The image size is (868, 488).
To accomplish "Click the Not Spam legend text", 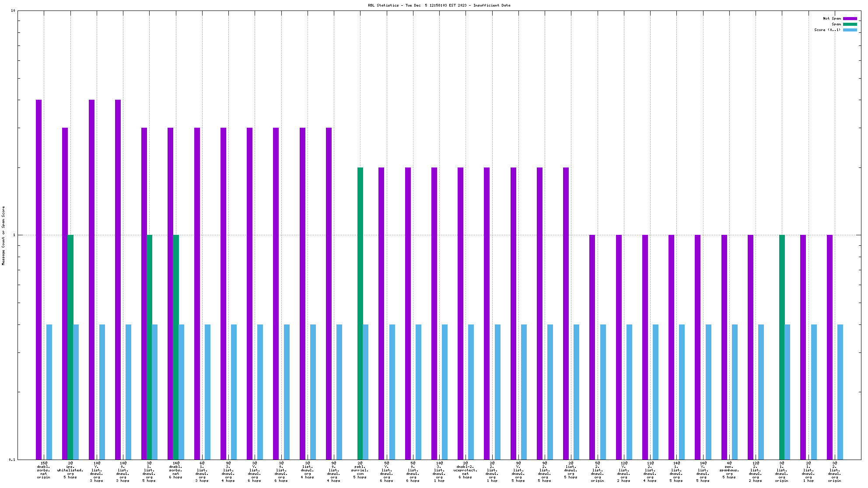I will (x=832, y=18).
